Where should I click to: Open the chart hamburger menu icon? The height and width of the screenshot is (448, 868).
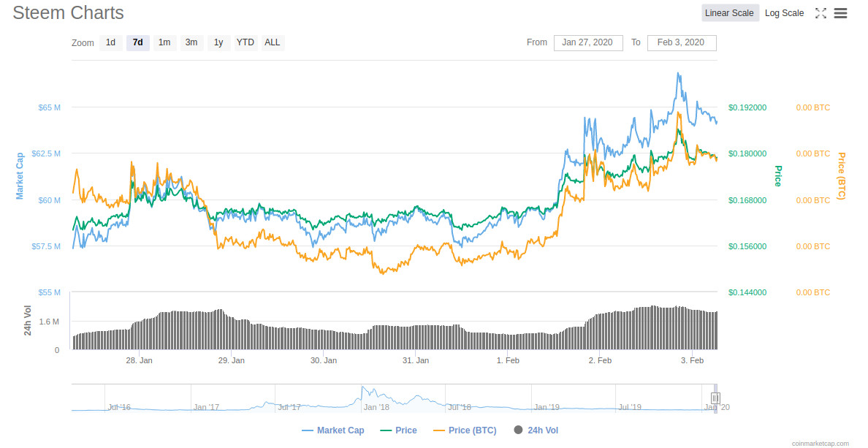[840, 12]
